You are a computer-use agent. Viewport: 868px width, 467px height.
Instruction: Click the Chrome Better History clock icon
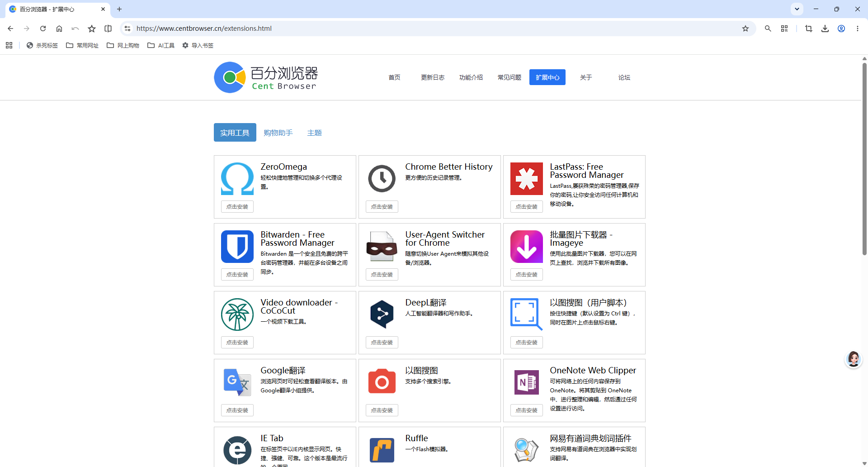coord(382,179)
